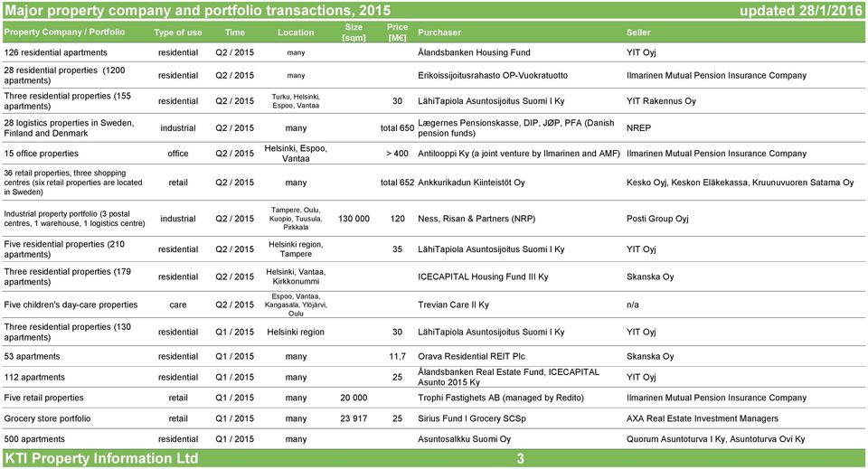Click the 'Seller' column header

[638, 33]
